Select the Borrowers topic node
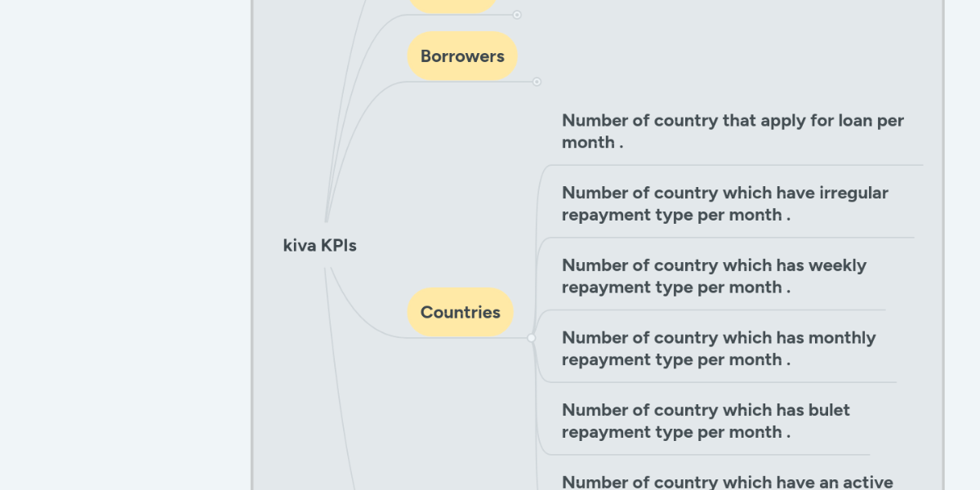The image size is (980, 490). click(x=462, y=56)
